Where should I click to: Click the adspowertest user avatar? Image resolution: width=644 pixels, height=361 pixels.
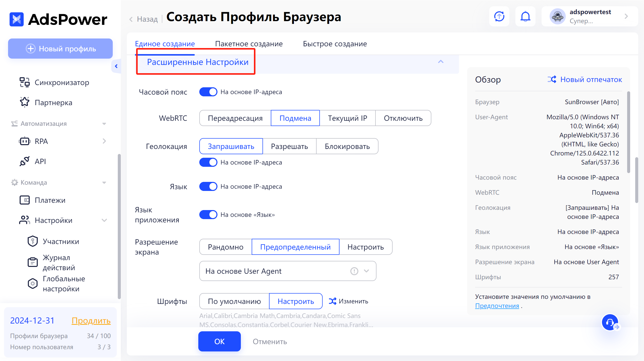[558, 17]
